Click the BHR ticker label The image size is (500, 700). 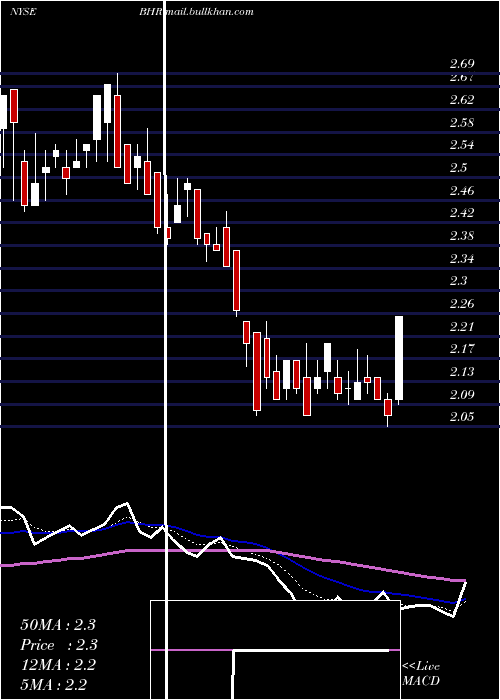click(x=151, y=12)
